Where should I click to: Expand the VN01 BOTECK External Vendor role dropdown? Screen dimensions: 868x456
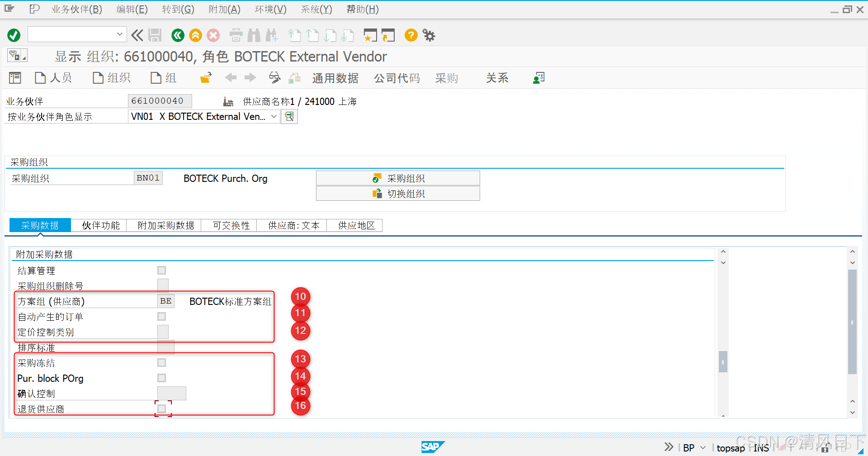[274, 117]
